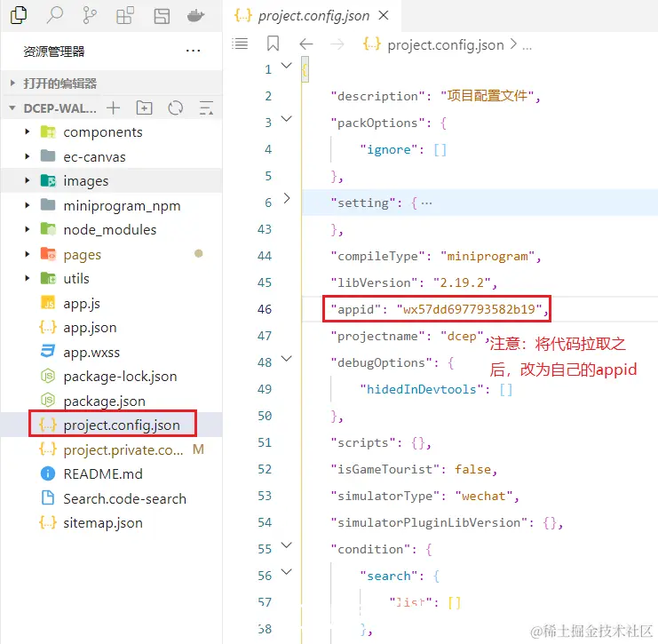
Task: Select project.config.json in the file tree
Action: pos(111,425)
